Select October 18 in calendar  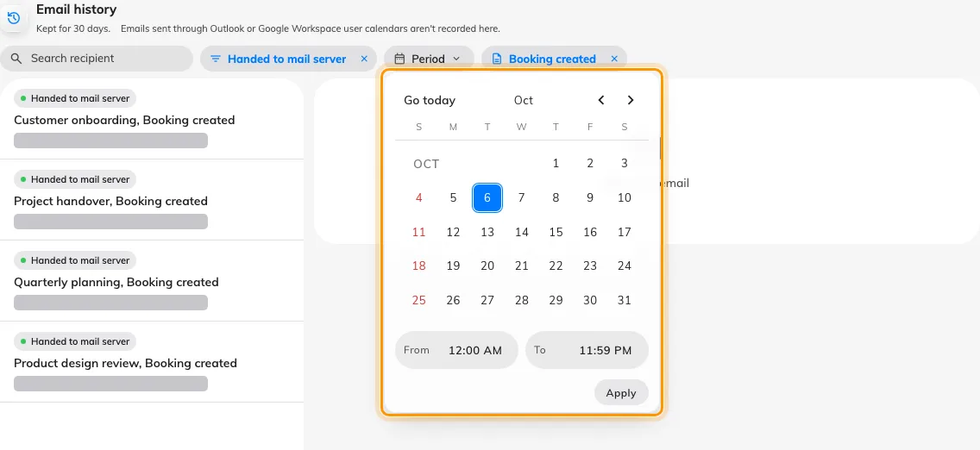click(418, 266)
